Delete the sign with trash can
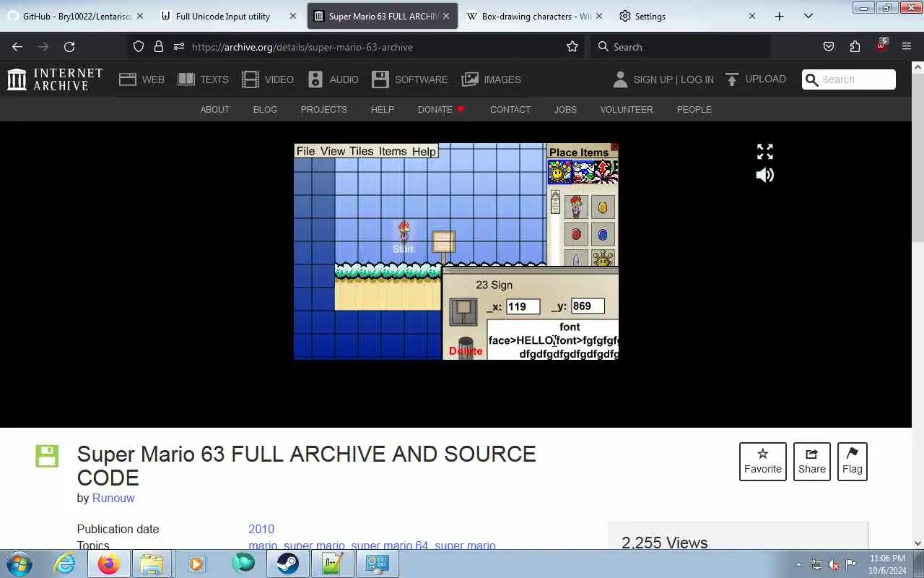Viewport: 924px width, 578px height. (466, 348)
